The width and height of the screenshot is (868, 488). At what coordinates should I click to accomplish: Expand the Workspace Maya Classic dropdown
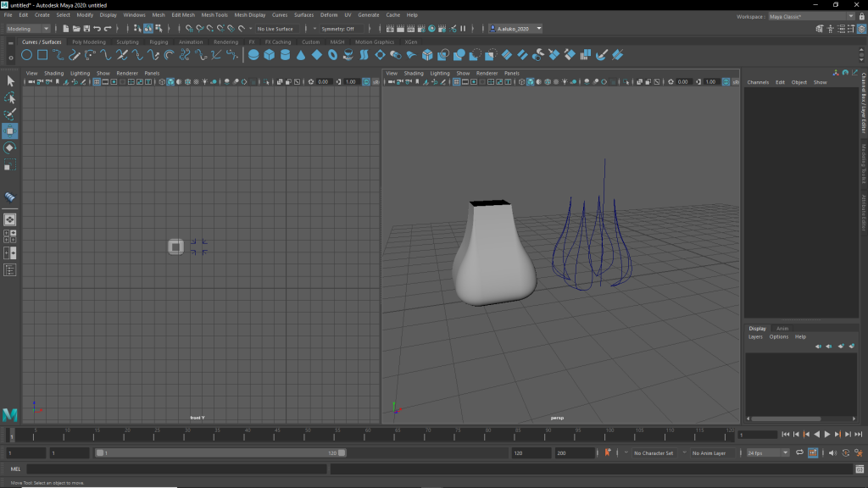tap(811, 15)
